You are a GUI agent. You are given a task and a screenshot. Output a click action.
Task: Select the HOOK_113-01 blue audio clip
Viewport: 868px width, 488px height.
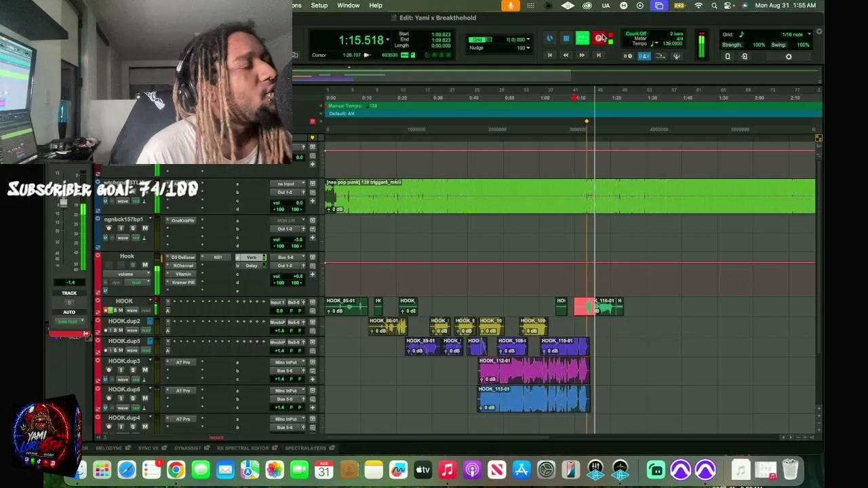[x=534, y=399]
